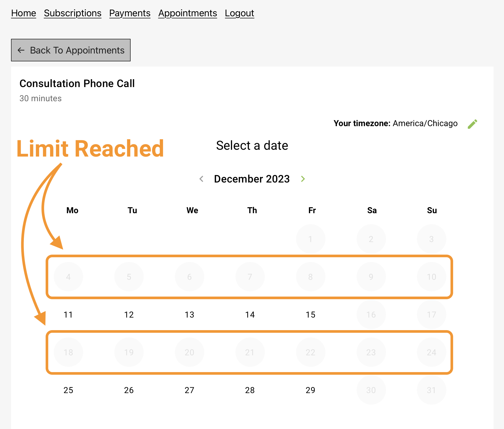This screenshot has height=429, width=504.
Task: Pick December 27 for the consultation
Action: tap(189, 390)
